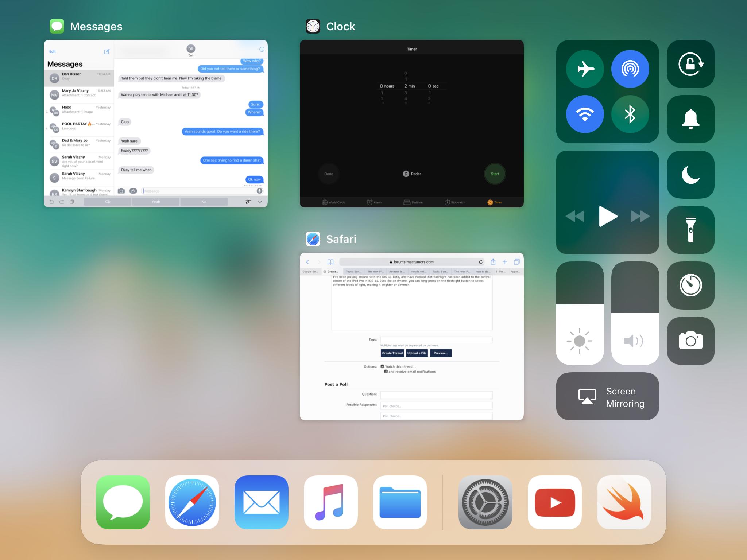Switch to the Clock app card
747x560 pixels.
click(411, 124)
